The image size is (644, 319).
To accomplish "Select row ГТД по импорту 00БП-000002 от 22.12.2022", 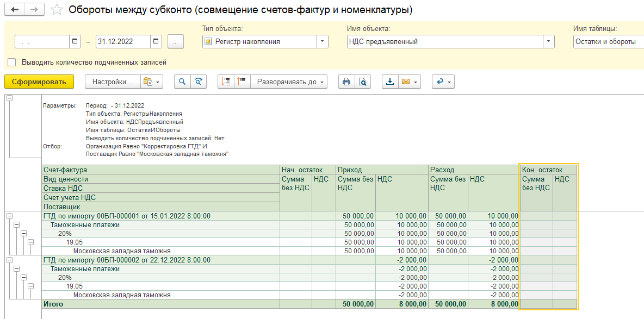I will [x=160, y=260].
